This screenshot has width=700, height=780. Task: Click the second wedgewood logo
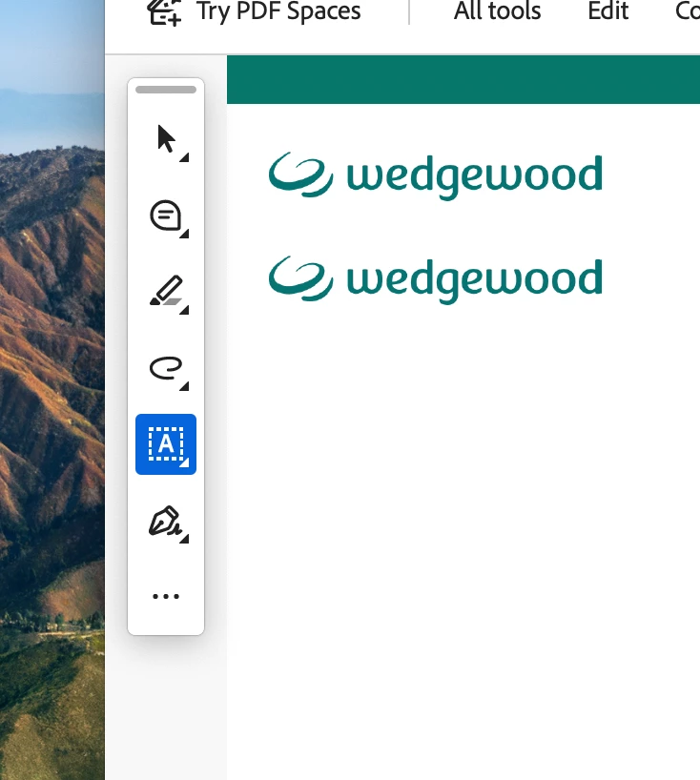click(x=436, y=279)
